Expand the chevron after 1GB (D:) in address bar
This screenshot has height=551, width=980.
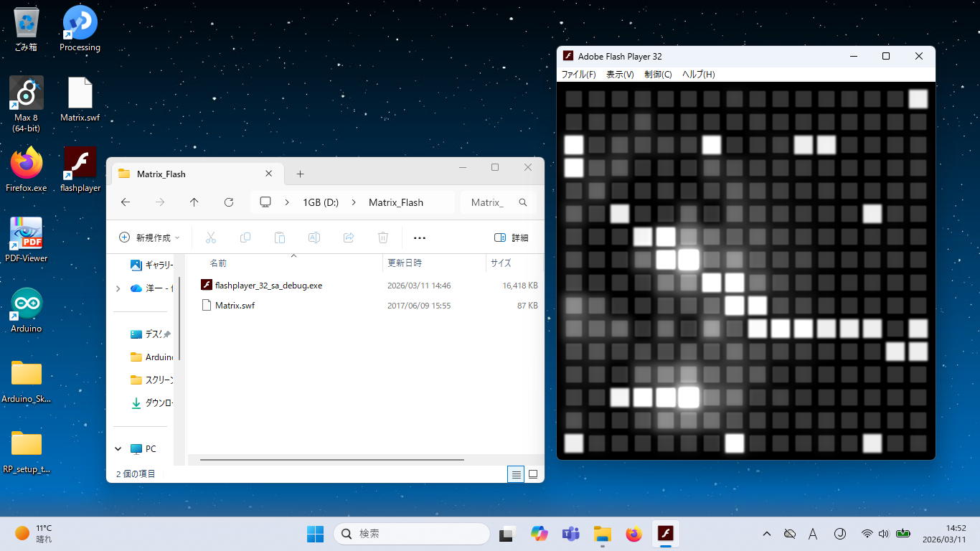click(354, 202)
